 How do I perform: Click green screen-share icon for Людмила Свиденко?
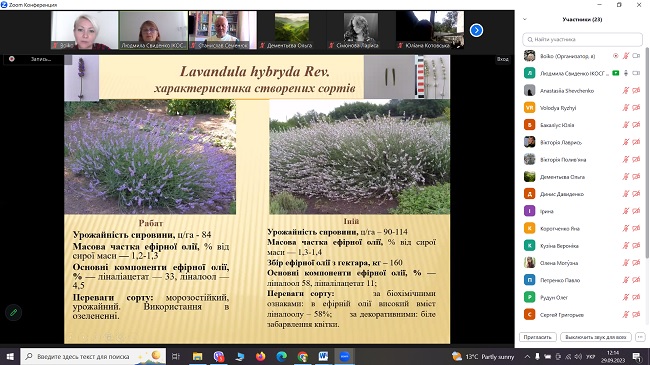616,73
